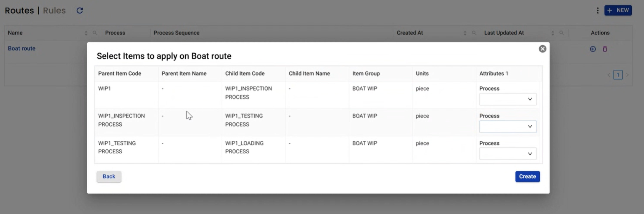Expand Process dropdown for WIP1_TESTING PROCESS child row
The width and height of the screenshot is (644, 214).
click(x=507, y=127)
